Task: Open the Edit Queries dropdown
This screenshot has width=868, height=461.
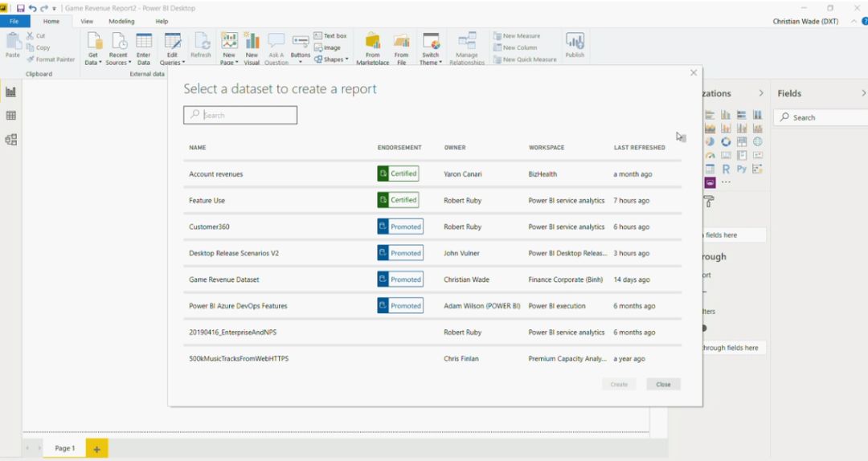Action: tap(172, 49)
